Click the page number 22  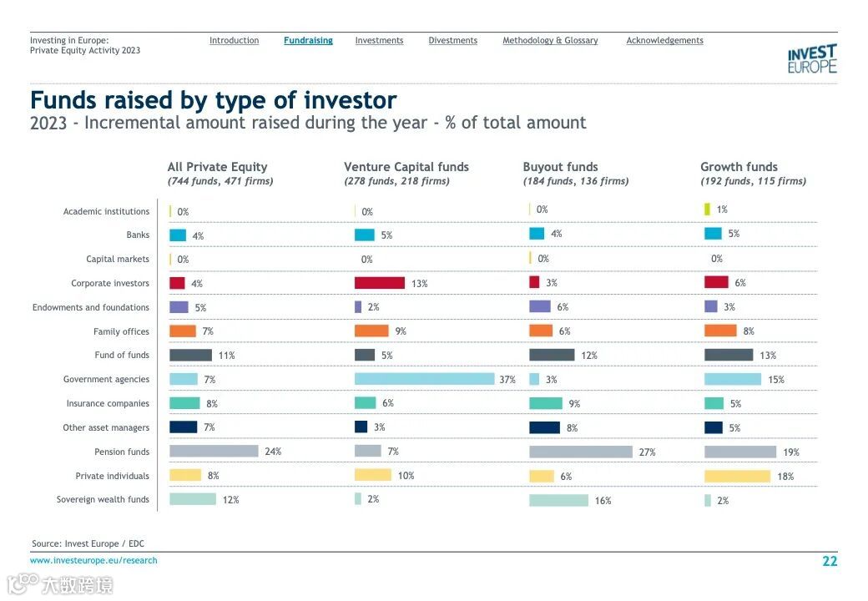click(830, 561)
